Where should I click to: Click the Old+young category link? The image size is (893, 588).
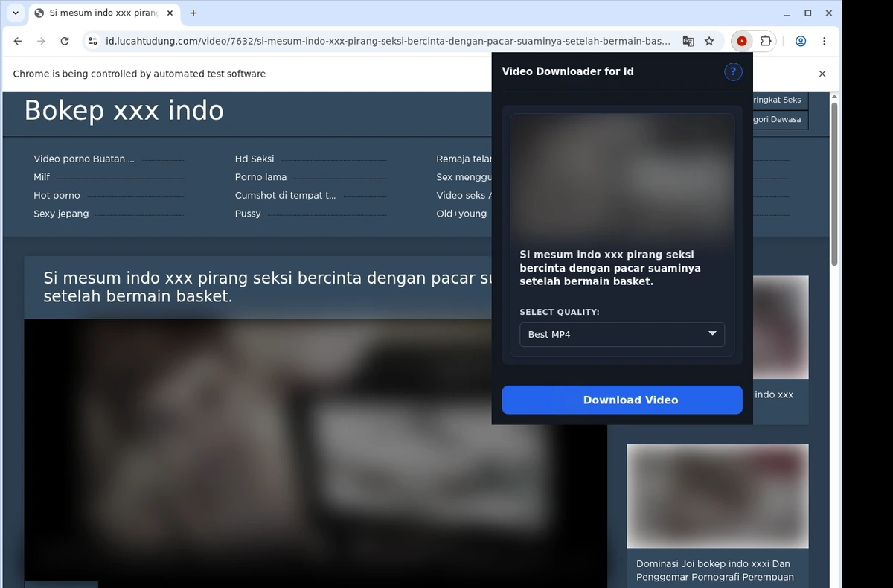461,214
